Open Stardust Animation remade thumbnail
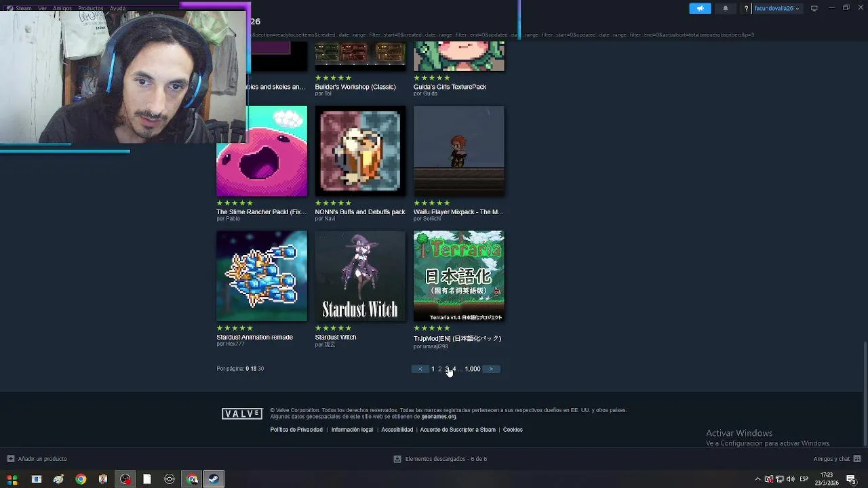The image size is (868, 488). [x=262, y=276]
